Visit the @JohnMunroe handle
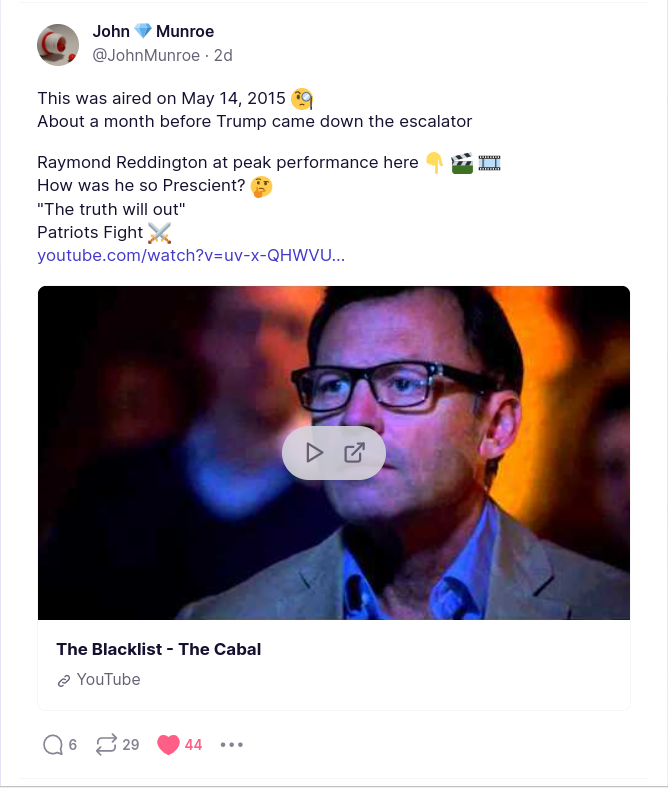 146,55
